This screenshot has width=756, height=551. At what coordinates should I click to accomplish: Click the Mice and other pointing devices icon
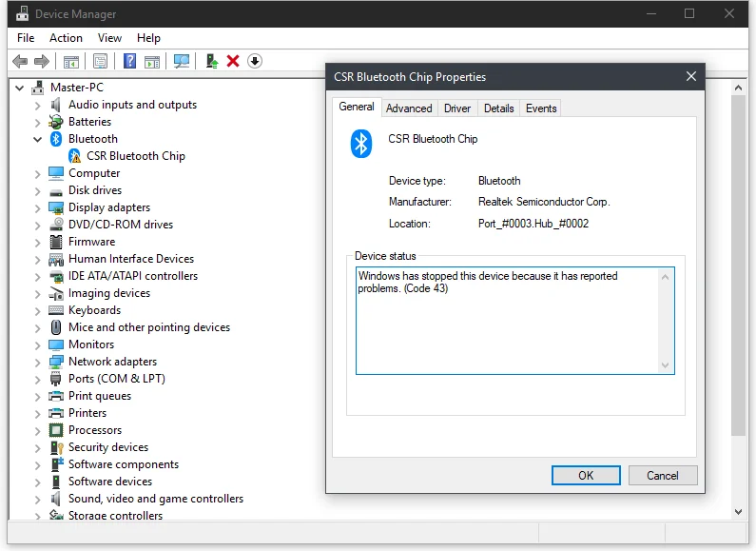(56, 327)
